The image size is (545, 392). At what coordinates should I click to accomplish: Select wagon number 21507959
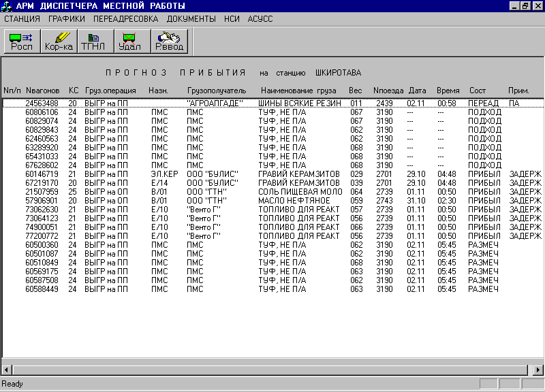[42, 192]
